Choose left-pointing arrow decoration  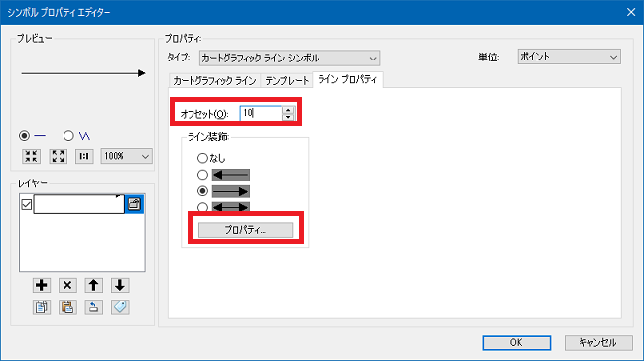coord(202,175)
